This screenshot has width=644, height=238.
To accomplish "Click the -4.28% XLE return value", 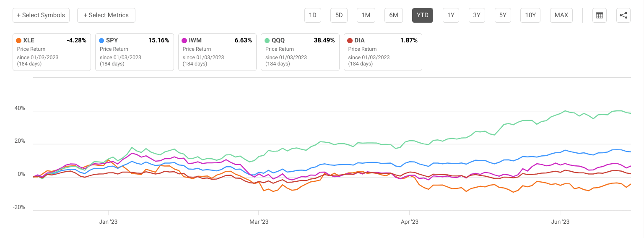I will [x=76, y=41].
